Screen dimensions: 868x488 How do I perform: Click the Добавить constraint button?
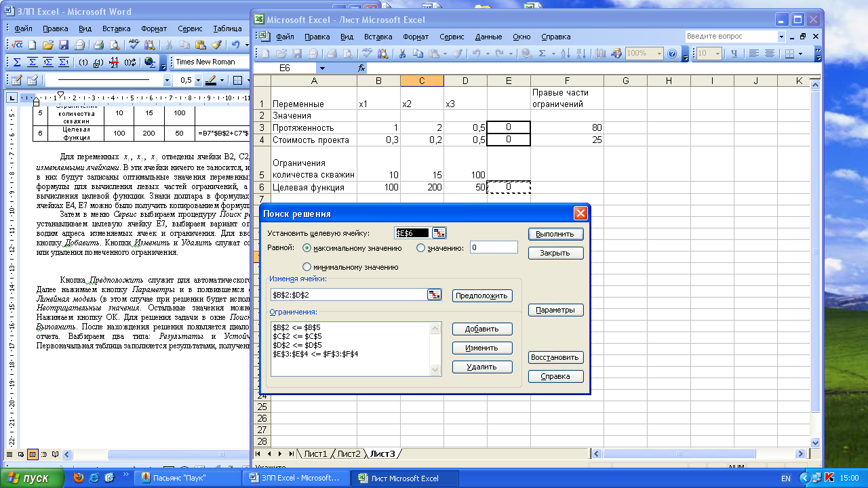pos(482,329)
